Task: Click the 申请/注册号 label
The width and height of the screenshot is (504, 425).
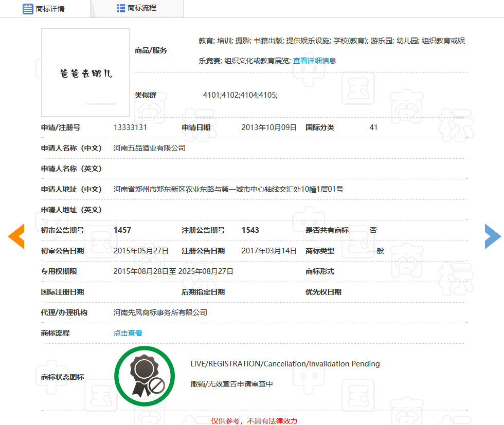Action: [61, 127]
